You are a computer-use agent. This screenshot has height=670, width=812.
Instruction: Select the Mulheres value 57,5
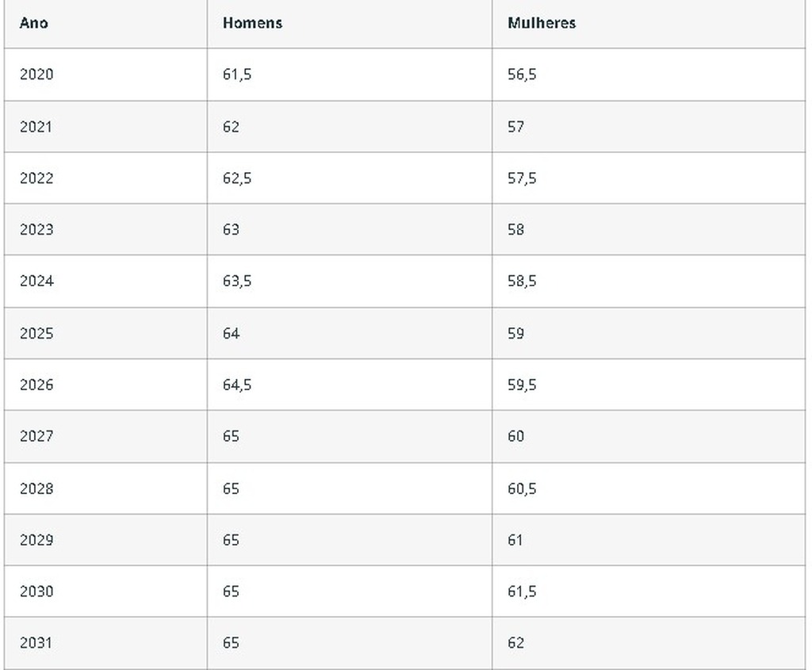point(522,178)
